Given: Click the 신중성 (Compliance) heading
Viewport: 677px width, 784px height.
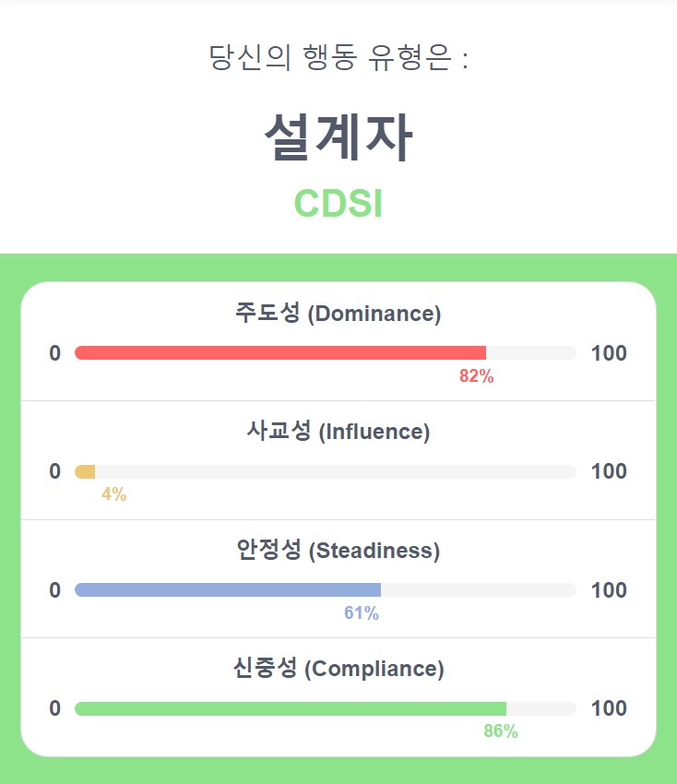Looking at the screenshot, I should (x=338, y=669).
